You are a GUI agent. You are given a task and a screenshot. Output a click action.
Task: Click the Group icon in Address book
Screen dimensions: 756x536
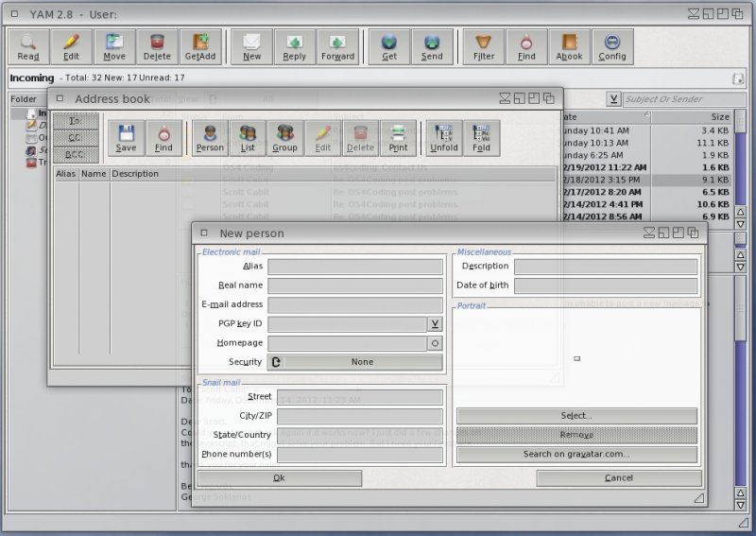tap(284, 137)
